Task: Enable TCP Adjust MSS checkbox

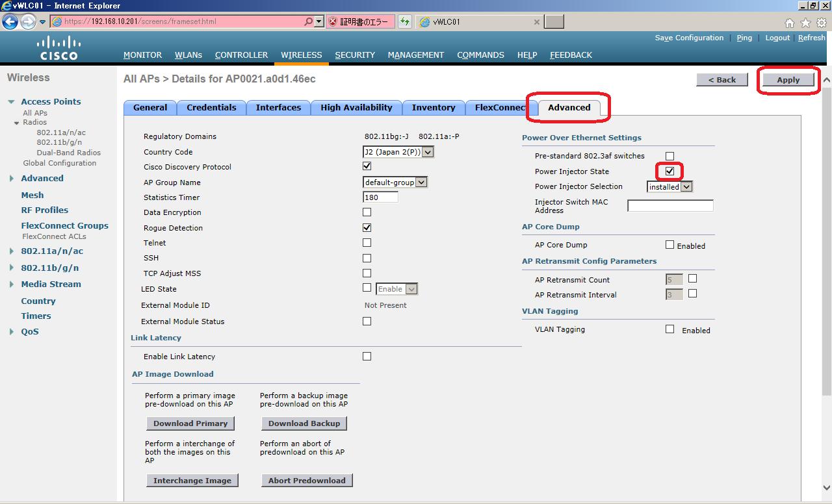Action: [367, 273]
